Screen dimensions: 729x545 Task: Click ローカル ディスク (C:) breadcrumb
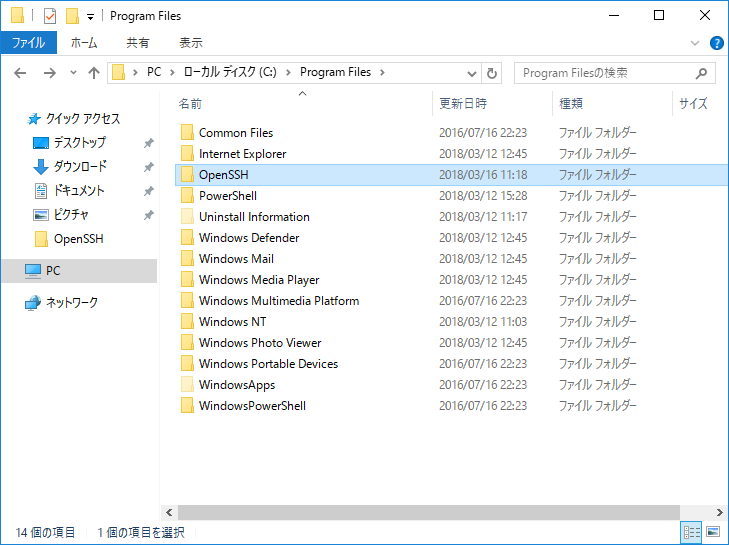(230, 72)
